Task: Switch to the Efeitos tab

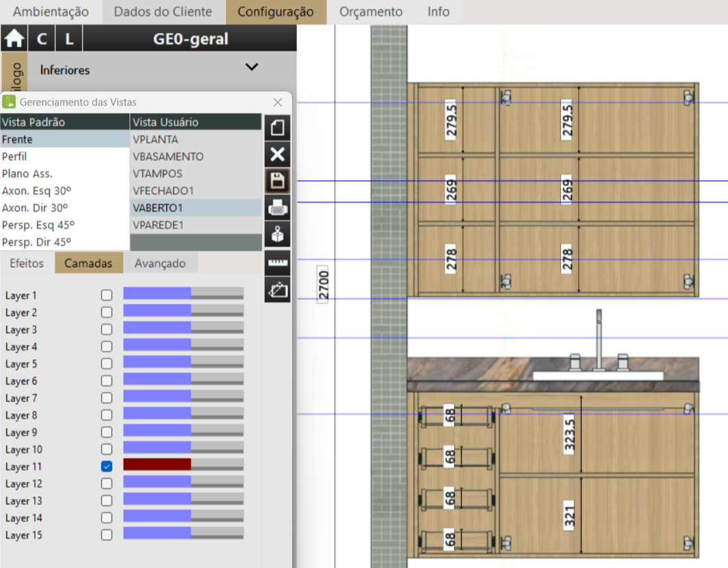Action: point(27,263)
